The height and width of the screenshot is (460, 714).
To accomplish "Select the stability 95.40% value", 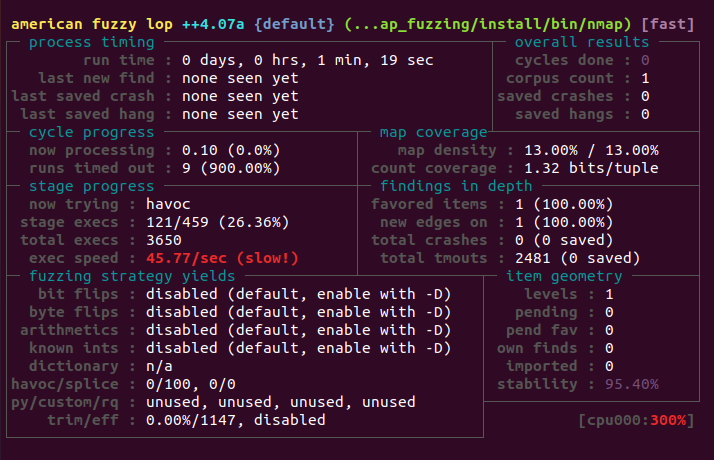I will (632, 384).
